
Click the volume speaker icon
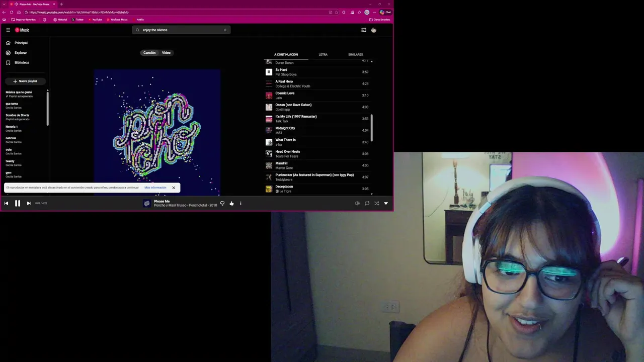pos(357,203)
